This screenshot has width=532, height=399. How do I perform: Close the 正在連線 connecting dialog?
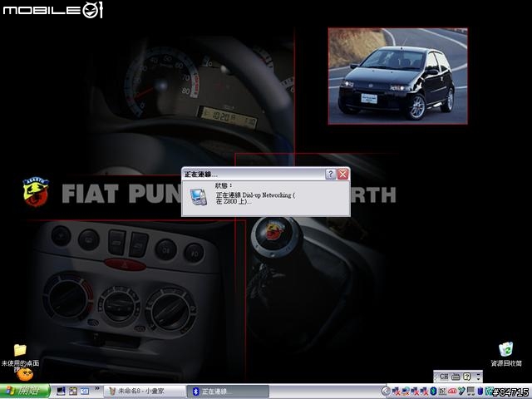(343, 174)
